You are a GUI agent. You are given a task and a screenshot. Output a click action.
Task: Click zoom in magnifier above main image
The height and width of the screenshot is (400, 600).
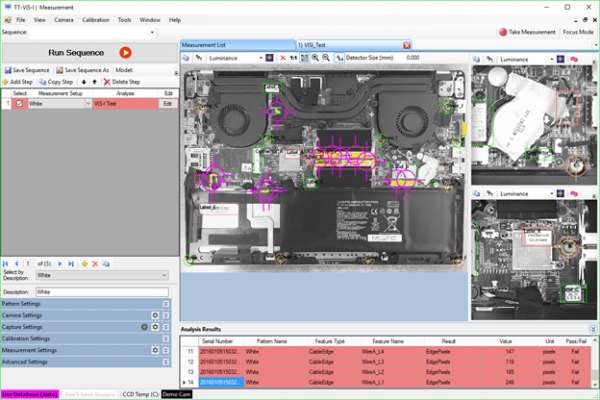[315, 58]
